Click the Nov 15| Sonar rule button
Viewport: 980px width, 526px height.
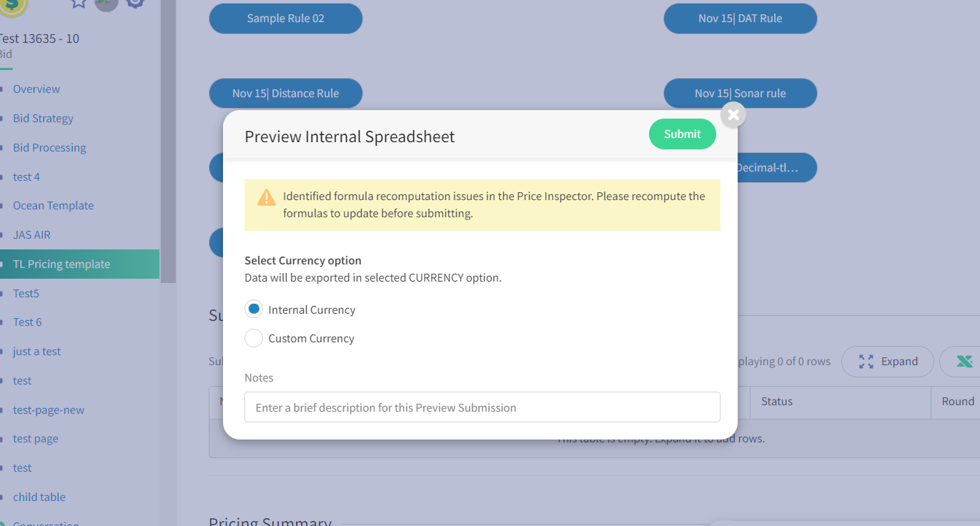740,94
